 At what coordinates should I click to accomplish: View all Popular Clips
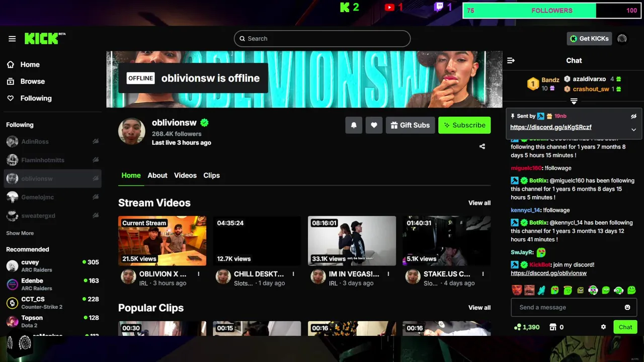click(x=479, y=308)
